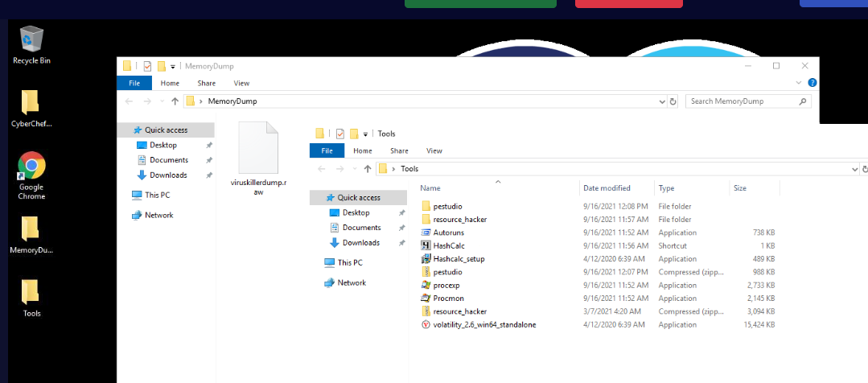Open File menu in Tools window
Image resolution: width=868 pixels, height=383 pixels.
pos(327,150)
